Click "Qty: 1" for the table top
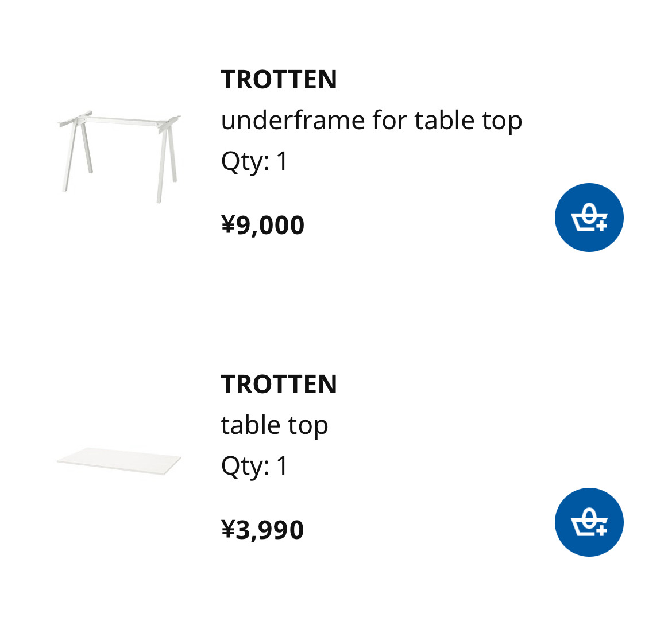This screenshot has height=621, width=672. (254, 466)
